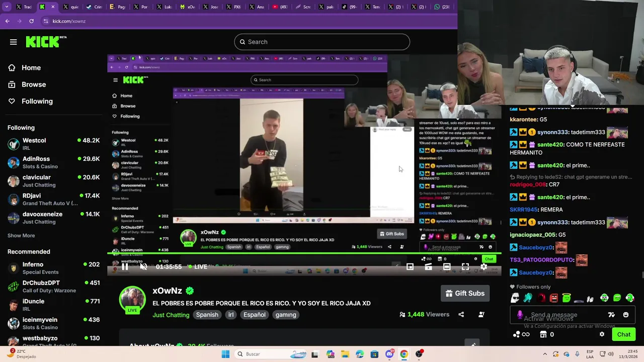This screenshot has height=362, width=644.
Task: Switch to the TikTok browser tab
Action: pyautogui.click(x=350, y=7)
